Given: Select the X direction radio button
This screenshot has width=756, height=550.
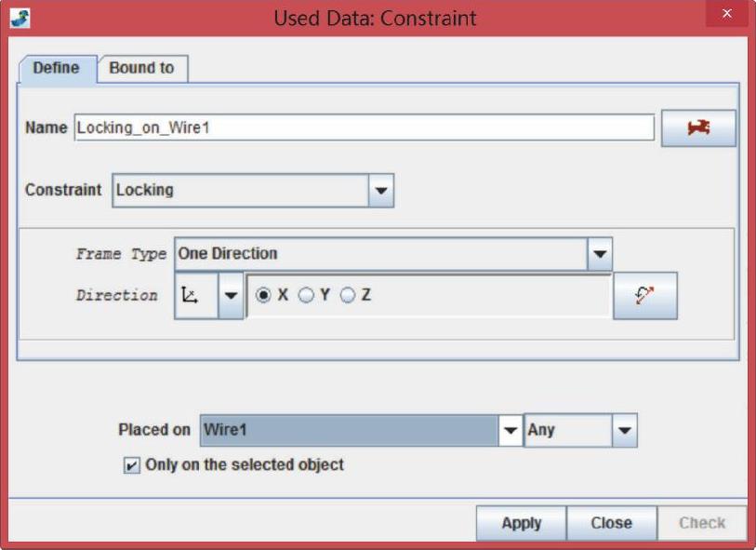Looking at the screenshot, I should click(264, 295).
